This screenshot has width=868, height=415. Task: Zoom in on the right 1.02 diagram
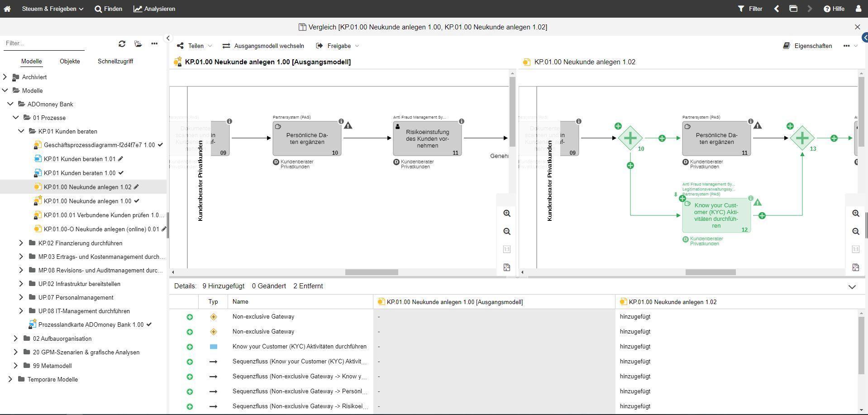[x=856, y=213]
